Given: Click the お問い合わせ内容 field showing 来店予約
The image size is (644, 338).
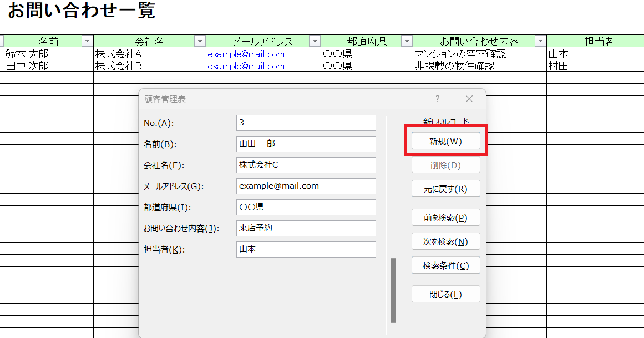Looking at the screenshot, I should click(306, 228).
